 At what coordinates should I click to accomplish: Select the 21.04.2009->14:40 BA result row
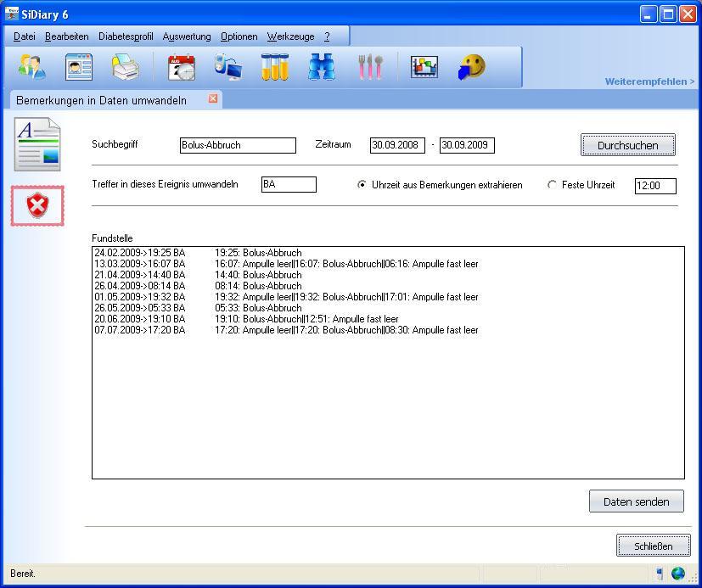[x=388, y=275]
